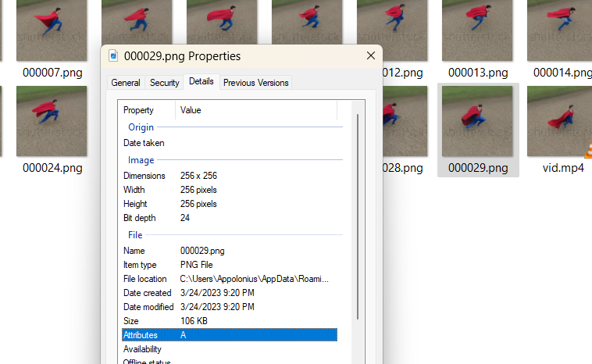The image size is (592, 364).
Task: Click the File section heading
Action: coord(135,235)
